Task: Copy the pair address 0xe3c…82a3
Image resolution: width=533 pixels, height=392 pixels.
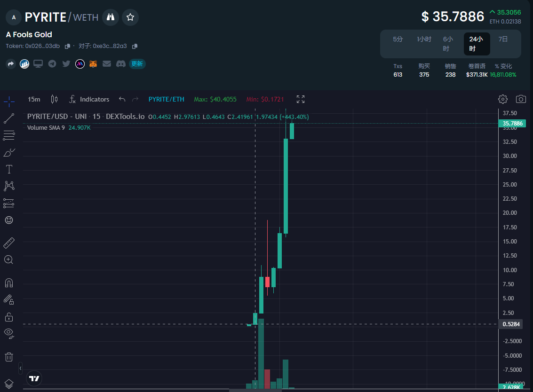Action: (x=135, y=46)
